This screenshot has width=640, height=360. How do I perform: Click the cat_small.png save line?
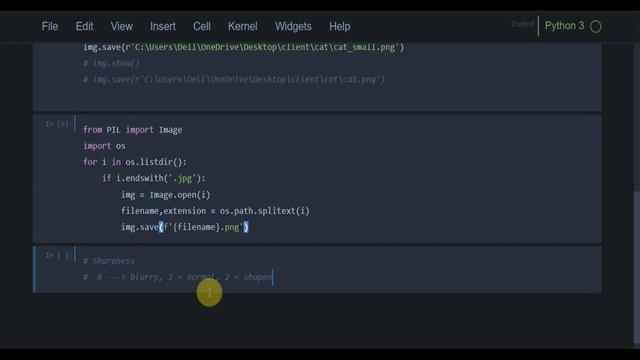click(x=243, y=47)
